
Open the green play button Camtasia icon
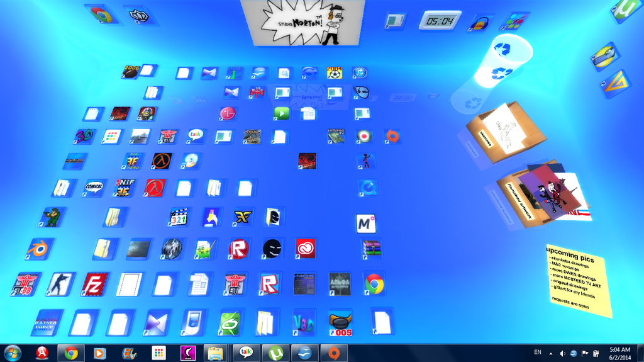pos(281,113)
